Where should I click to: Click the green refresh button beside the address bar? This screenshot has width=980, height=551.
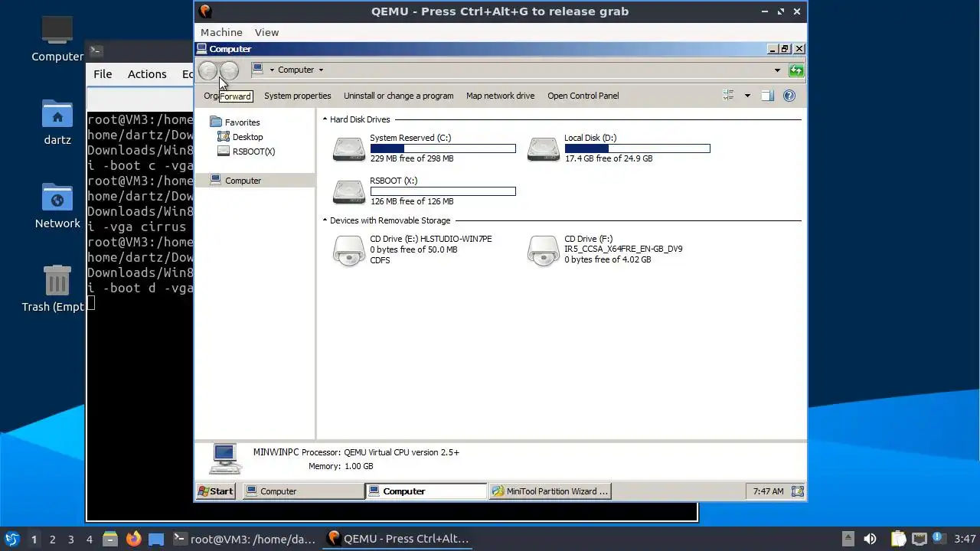click(796, 70)
